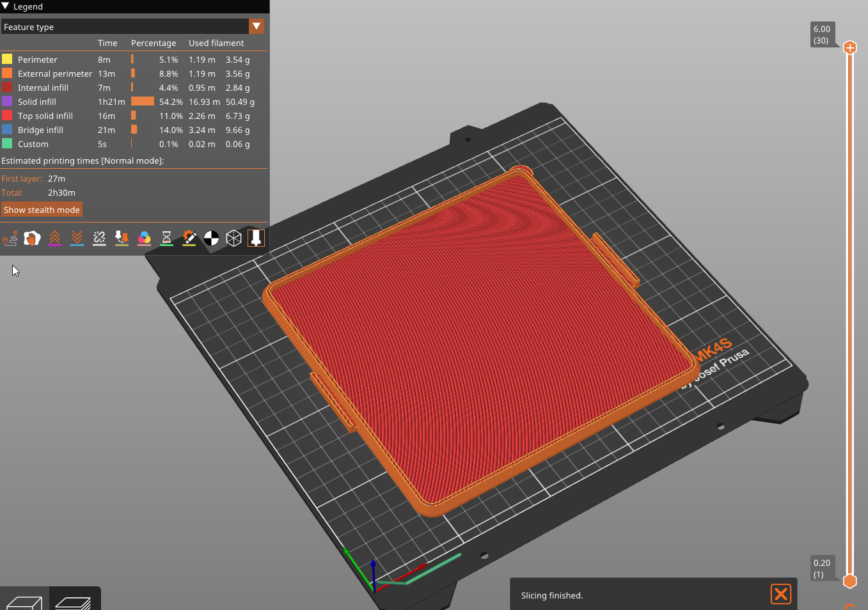Click the total print time 2h30m
868x610 pixels.
61,192
